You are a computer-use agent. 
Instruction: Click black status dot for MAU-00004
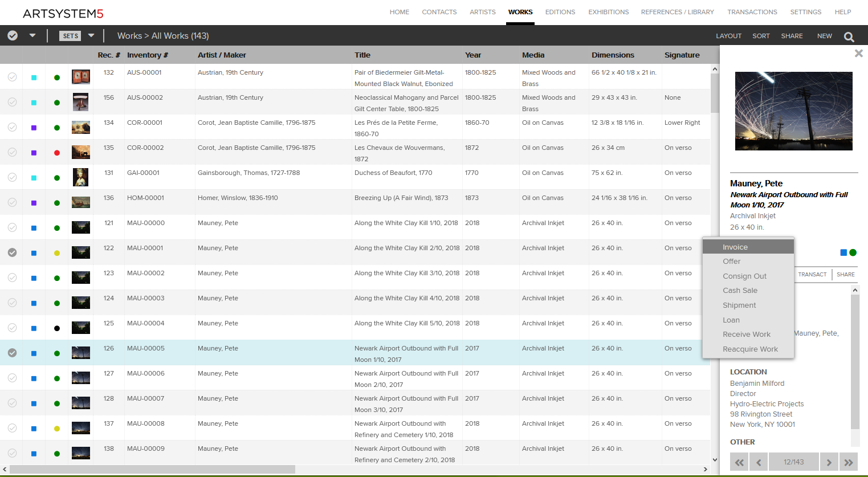coord(57,328)
